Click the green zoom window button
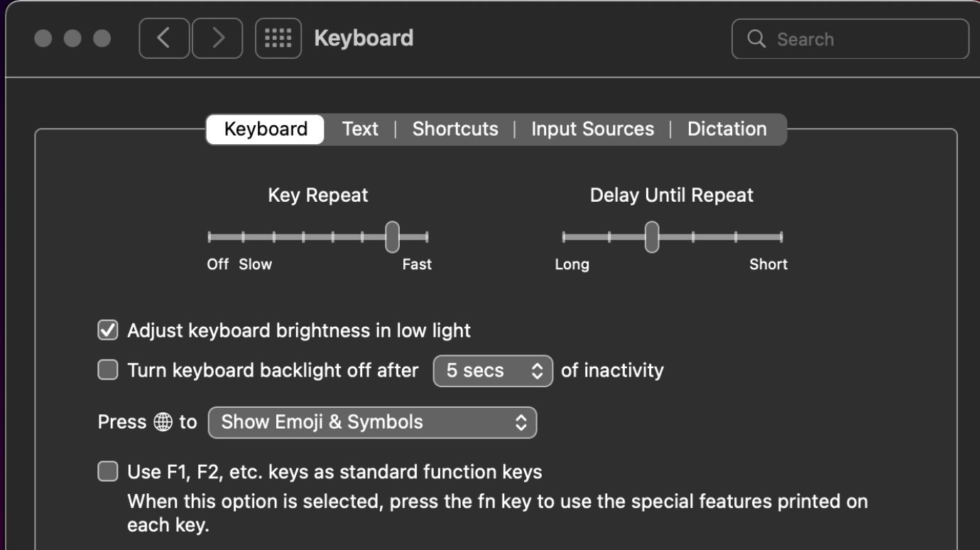The width and height of the screenshot is (980, 550). [x=102, y=38]
